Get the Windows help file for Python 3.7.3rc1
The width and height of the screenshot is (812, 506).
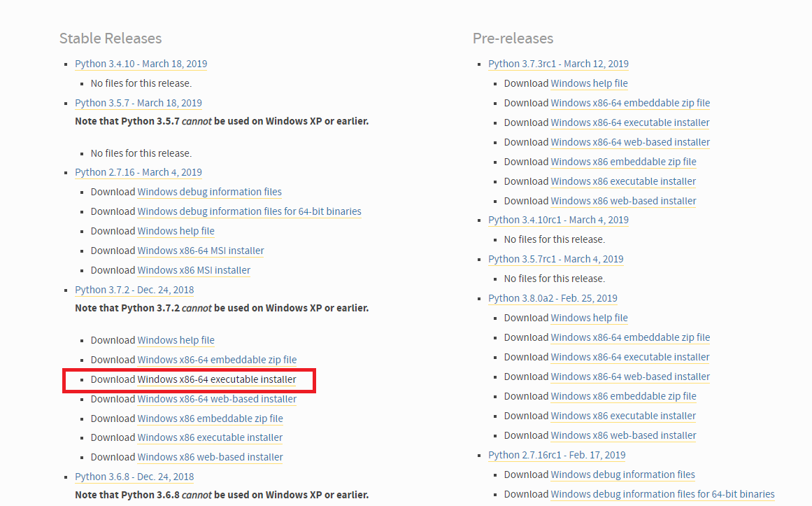(589, 83)
